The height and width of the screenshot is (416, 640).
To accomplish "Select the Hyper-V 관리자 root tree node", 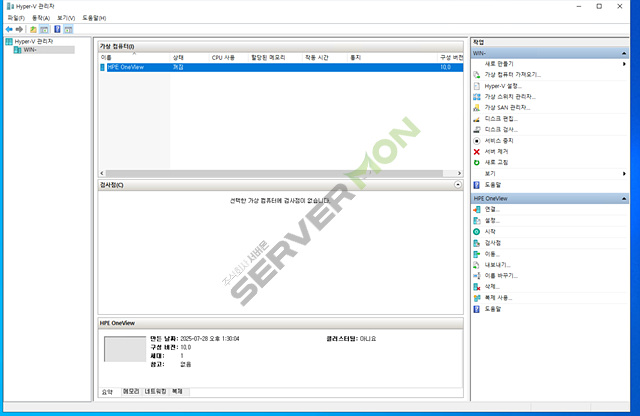I will (x=34, y=42).
